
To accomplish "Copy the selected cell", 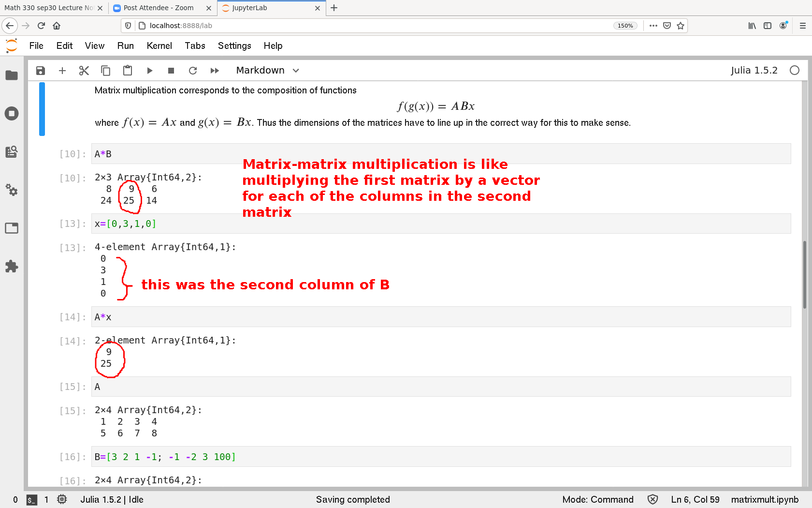I will [x=105, y=71].
